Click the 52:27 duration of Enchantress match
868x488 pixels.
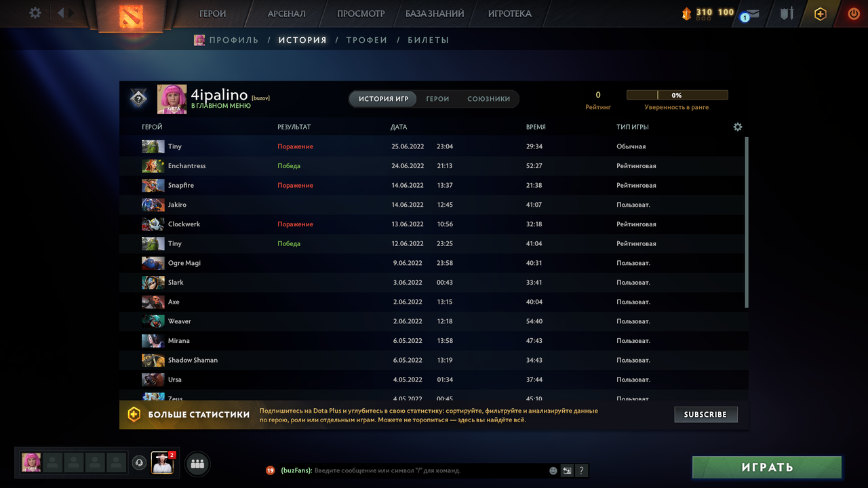click(534, 166)
